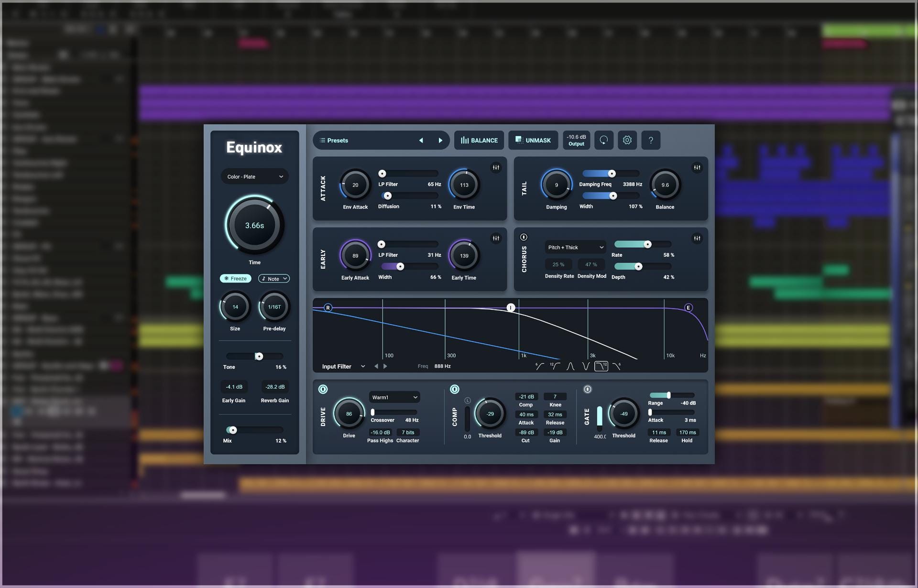Image resolution: width=918 pixels, height=588 pixels.
Task: Click the Time knob showing 3.66s
Action: pos(254,225)
